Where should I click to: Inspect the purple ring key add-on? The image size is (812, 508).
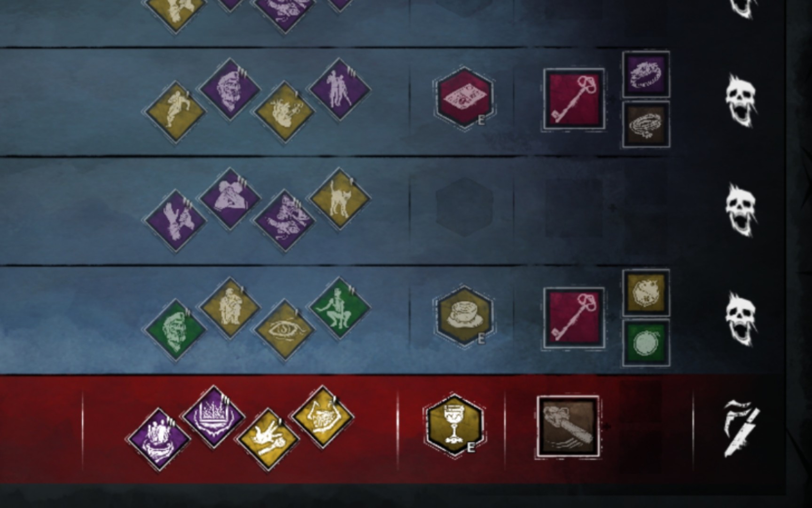(x=646, y=75)
